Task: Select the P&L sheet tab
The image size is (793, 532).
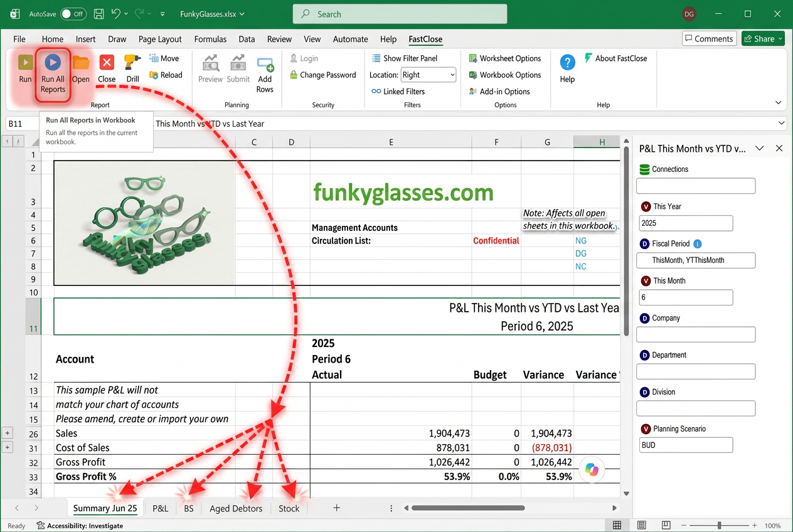Action: pos(161,508)
